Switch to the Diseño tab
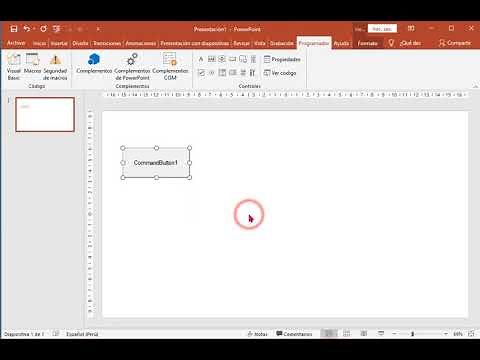This screenshot has height=360, width=480. [80, 43]
